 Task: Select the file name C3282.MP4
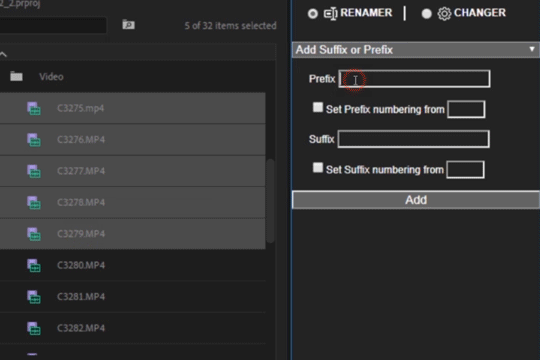(x=81, y=328)
